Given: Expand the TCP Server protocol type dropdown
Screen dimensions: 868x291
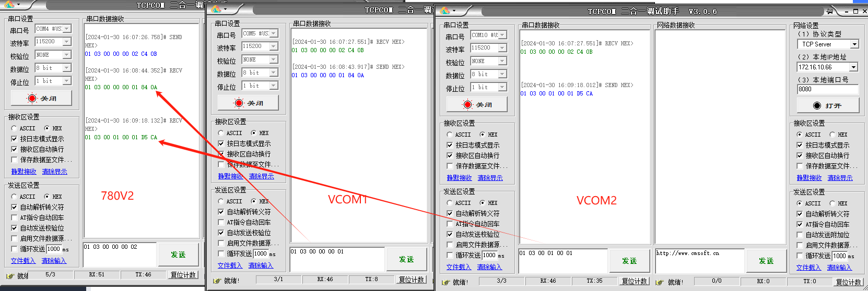Looking at the screenshot, I should (854, 44).
